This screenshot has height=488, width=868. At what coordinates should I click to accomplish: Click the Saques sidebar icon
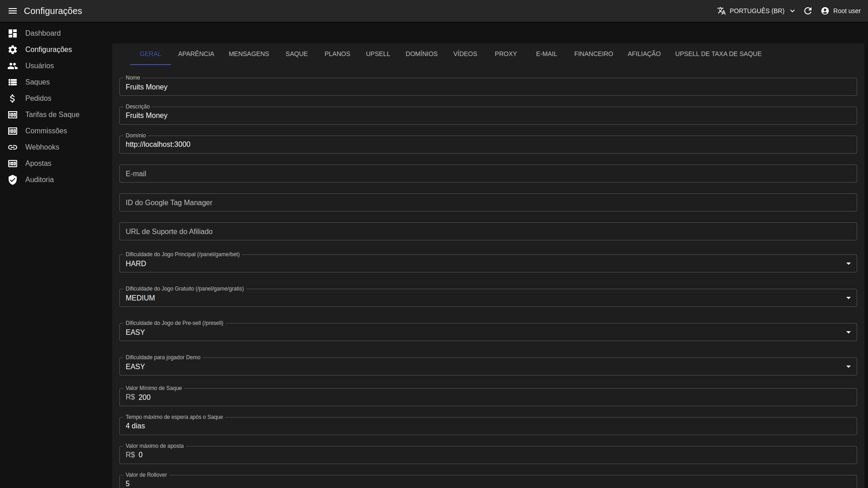(x=13, y=82)
